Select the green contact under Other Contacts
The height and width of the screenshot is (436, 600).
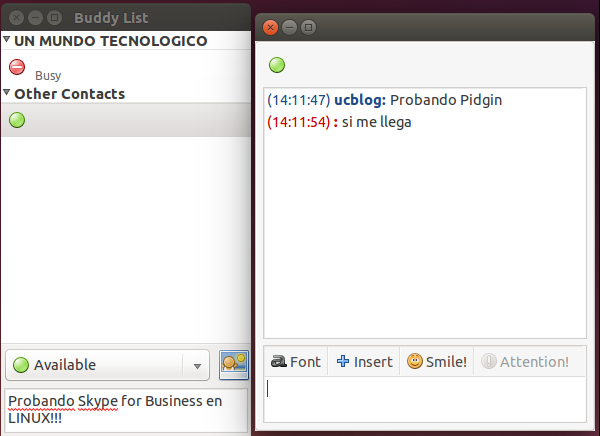click(17, 121)
